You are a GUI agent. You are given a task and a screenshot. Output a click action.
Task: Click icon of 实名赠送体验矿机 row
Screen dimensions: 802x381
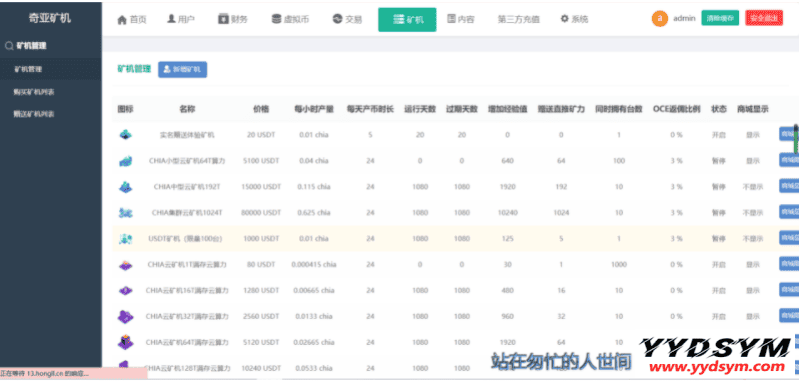(x=125, y=135)
